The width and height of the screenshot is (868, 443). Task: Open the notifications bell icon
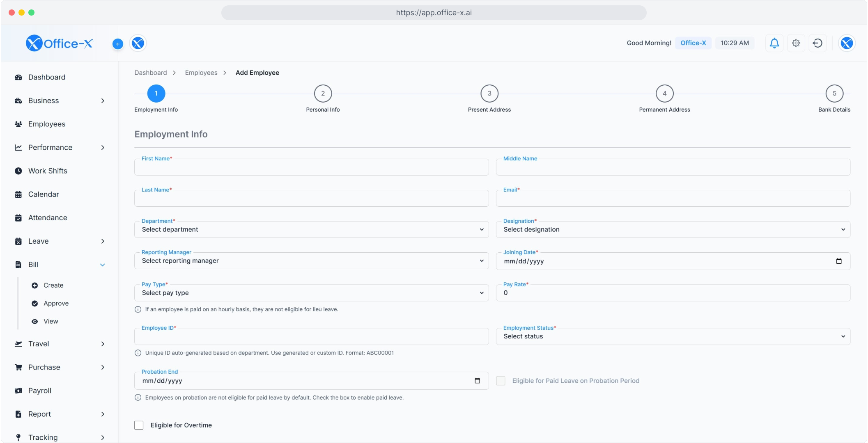(774, 43)
